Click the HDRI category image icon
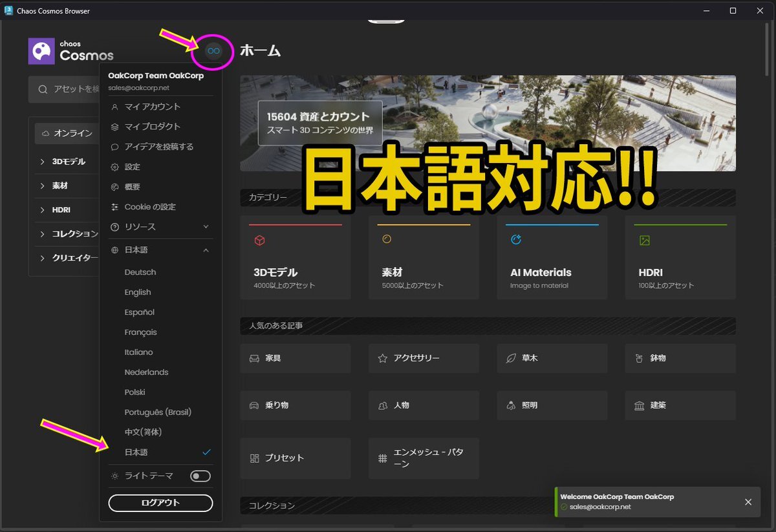 (x=644, y=240)
